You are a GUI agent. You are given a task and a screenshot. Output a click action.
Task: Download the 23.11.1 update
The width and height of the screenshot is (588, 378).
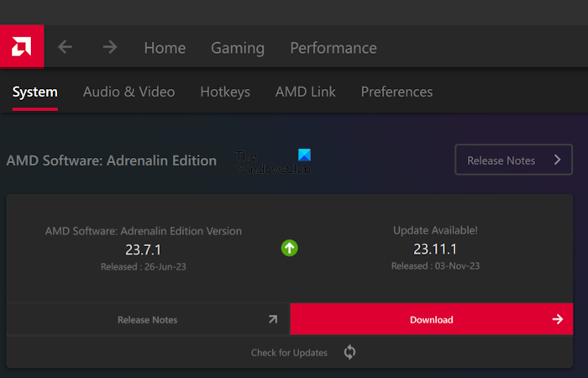tap(431, 319)
